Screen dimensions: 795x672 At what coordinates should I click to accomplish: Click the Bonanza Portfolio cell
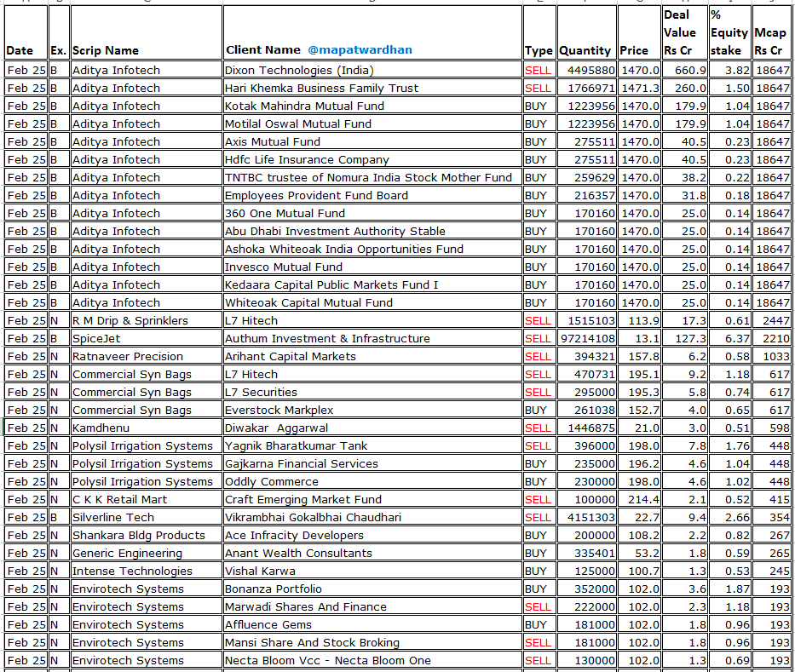tap(372, 589)
